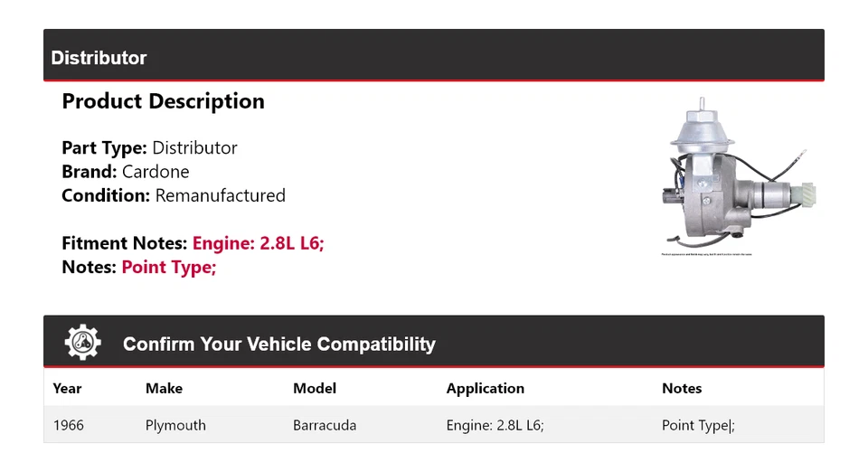Click the Engine: 2.8L L6 table cell
The image size is (868, 472).
coord(495,425)
